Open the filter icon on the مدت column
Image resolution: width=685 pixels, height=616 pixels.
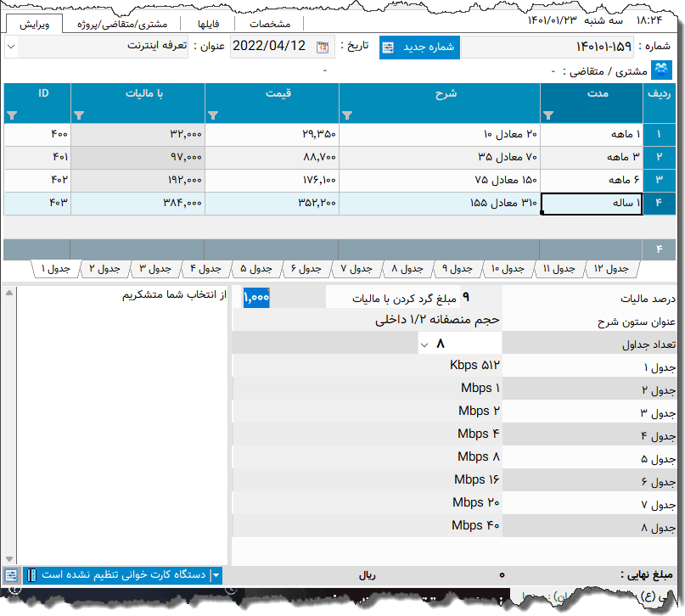click(546, 114)
